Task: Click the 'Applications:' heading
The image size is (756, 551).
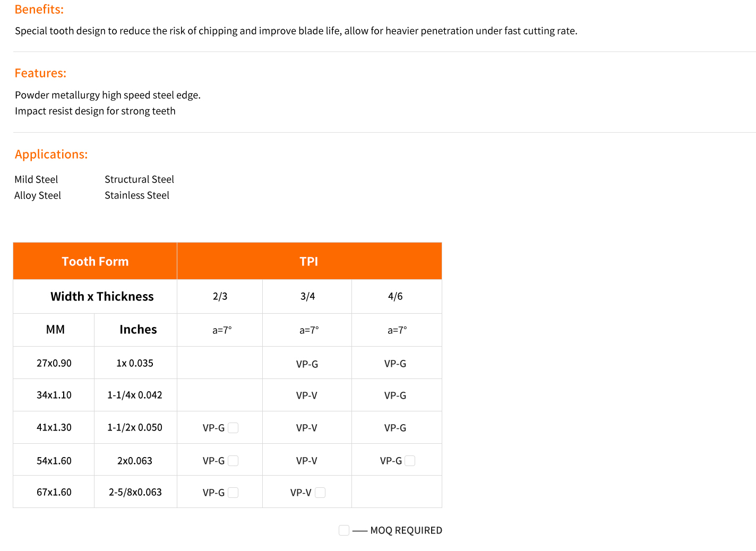Action: pos(51,154)
